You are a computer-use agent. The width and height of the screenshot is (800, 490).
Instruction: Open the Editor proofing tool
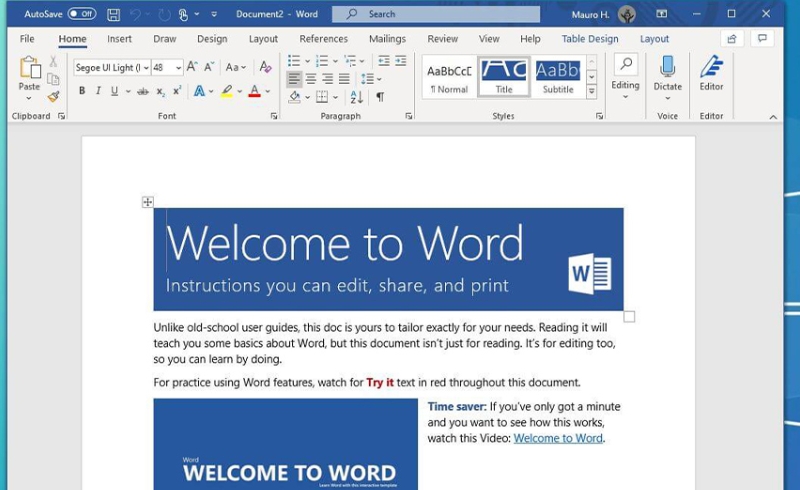(x=711, y=74)
